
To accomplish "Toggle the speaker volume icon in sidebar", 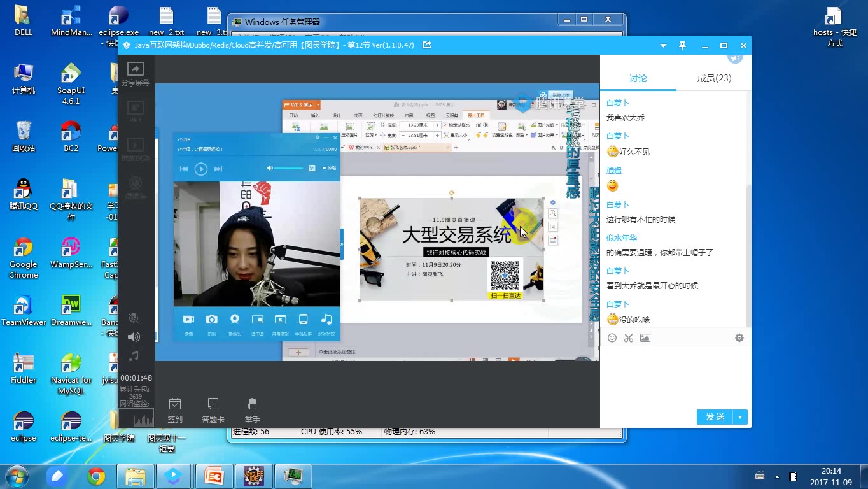I will (x=134, y=337).
